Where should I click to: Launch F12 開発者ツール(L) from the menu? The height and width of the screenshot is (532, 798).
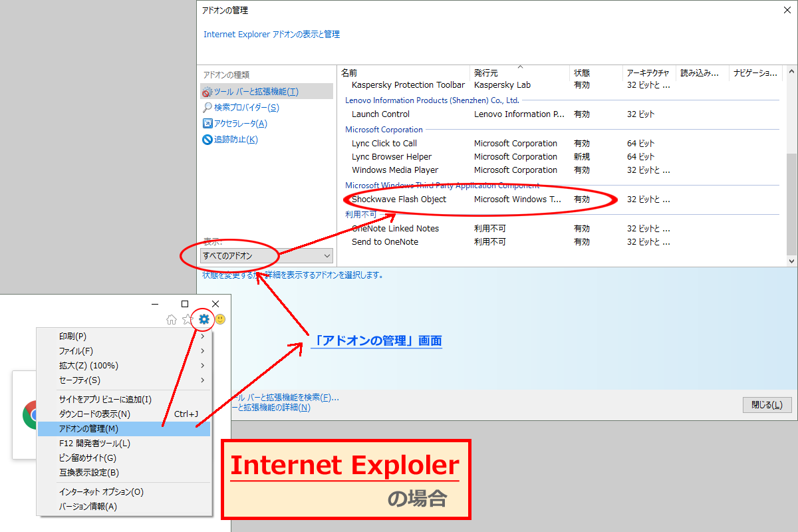[124, 444]
